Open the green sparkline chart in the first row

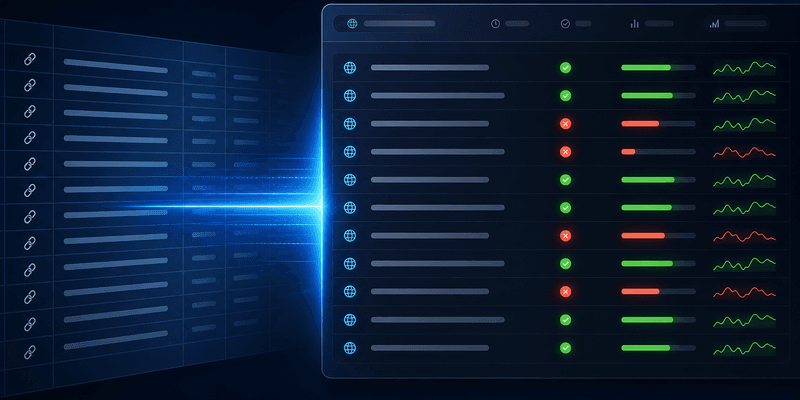point(744,68)
